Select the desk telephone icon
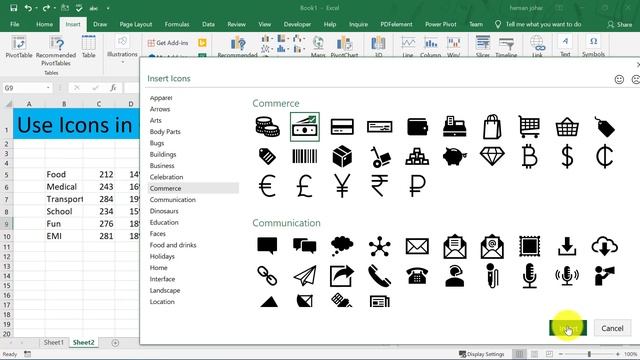The image size is (640, 360). [x=417, y=276]
